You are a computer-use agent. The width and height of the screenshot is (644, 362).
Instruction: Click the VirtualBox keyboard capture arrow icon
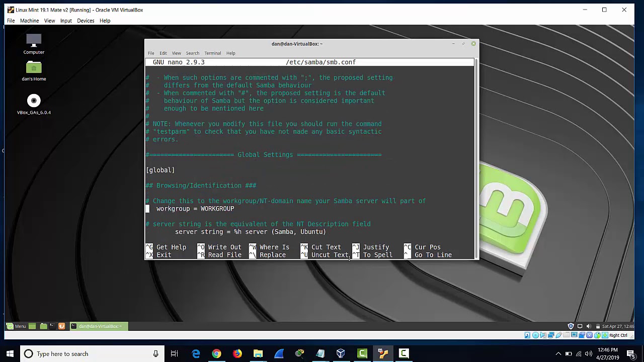tap(605, 335)
